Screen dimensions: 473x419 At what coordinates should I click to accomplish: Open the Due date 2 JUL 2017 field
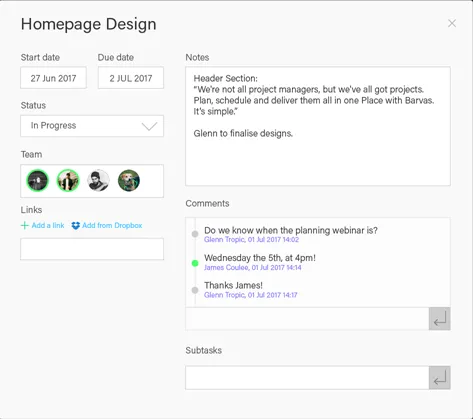tap(131, 78)
